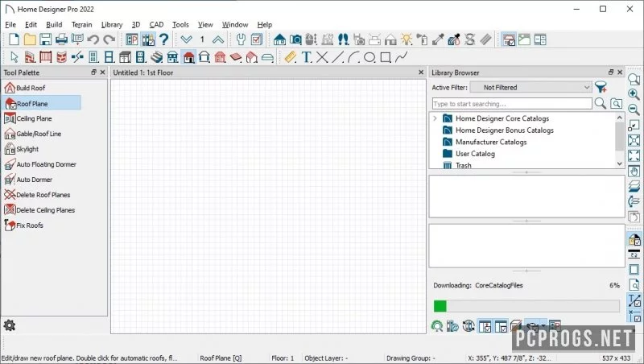
Task: Choose Fix Roofs tool
Action: point(23,225)
